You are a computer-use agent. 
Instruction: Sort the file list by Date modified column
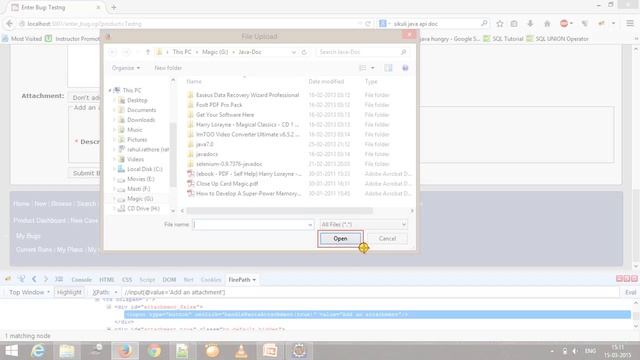(x=326, y=82)
